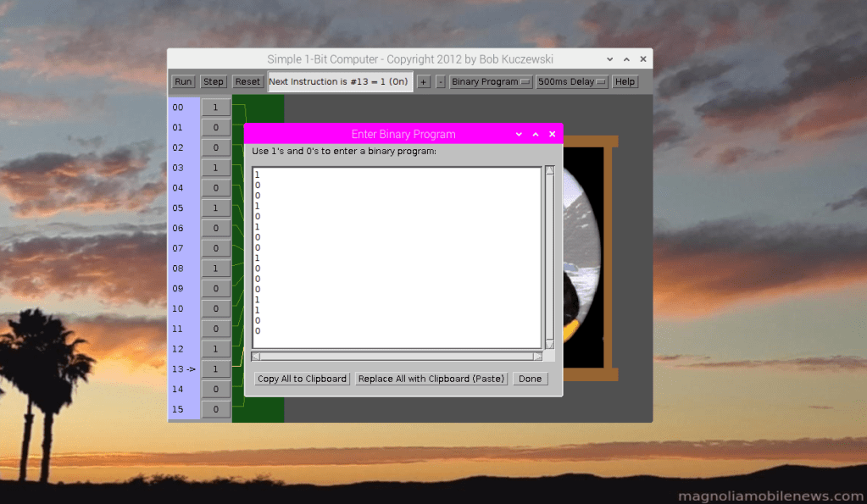Minimize the Enter Binary Program dialog
The width and height of the screenshot is (867, 504).
pos(519,134)
